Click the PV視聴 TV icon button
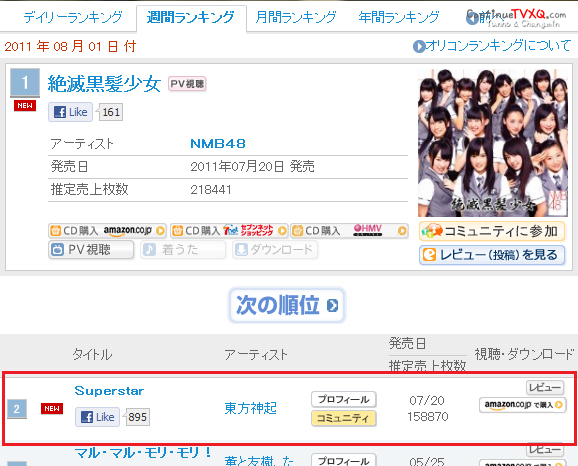The image size is (578, 466). click(91, 250)
